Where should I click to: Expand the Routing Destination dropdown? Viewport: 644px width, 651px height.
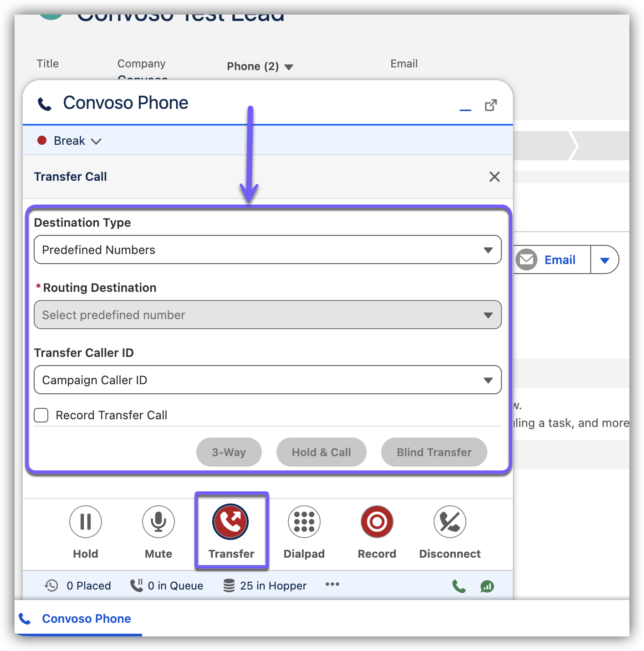pyautogui.click(x=267, y=315)
